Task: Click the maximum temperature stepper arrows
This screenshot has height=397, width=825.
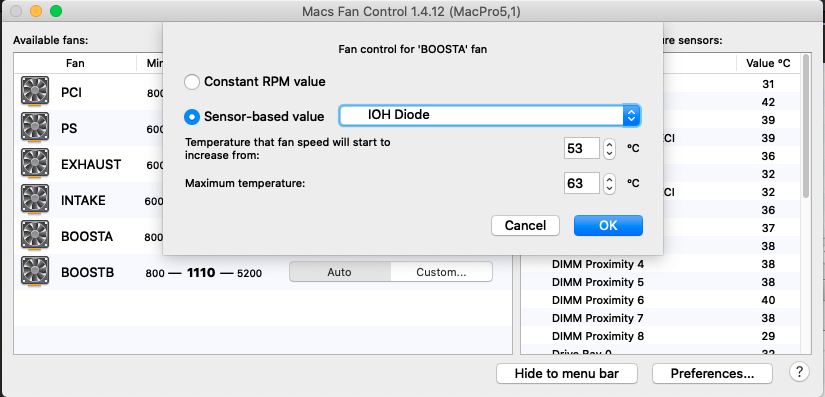Action: coord(609,184)
